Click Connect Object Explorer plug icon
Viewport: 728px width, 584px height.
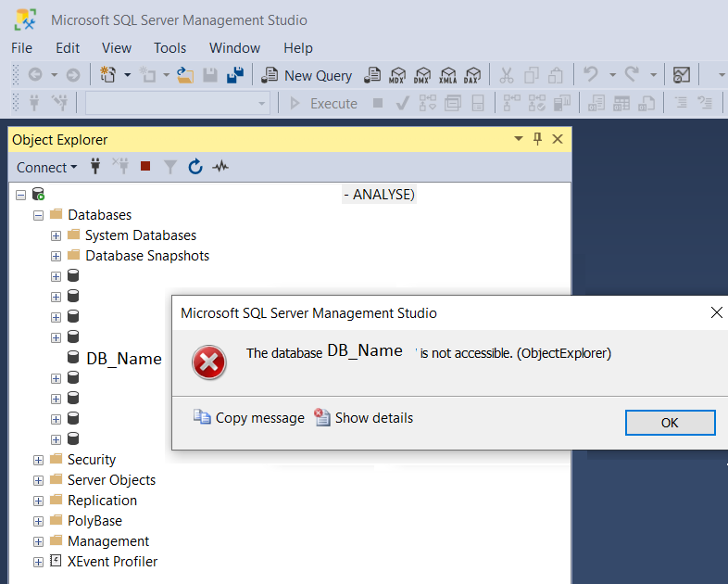[x=95, y=166]
